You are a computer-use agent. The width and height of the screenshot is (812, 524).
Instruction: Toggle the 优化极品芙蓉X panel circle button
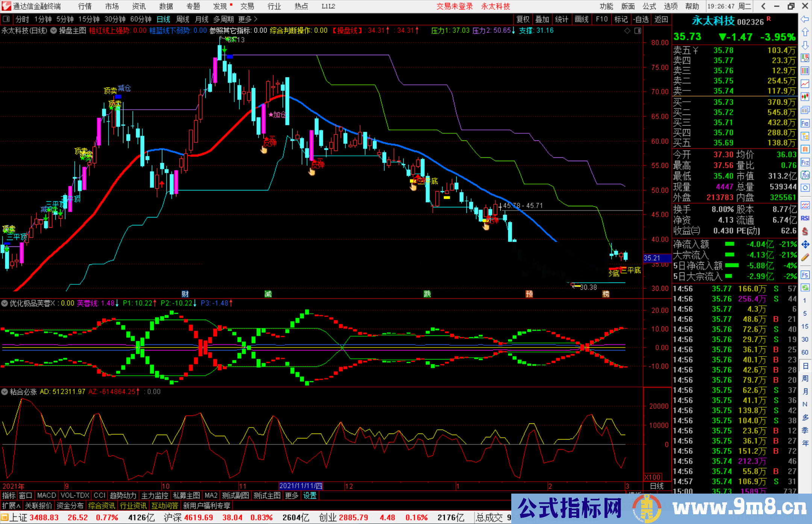coord(5,303)
